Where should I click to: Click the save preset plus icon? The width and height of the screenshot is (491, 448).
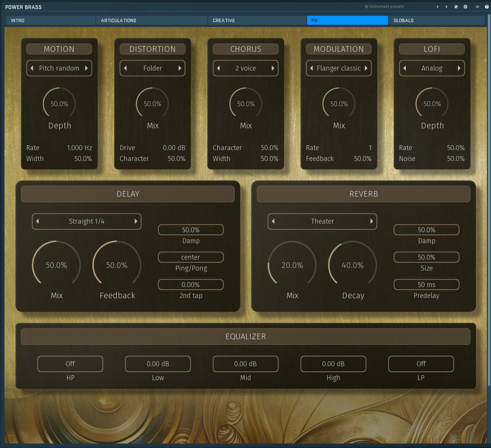465,6
